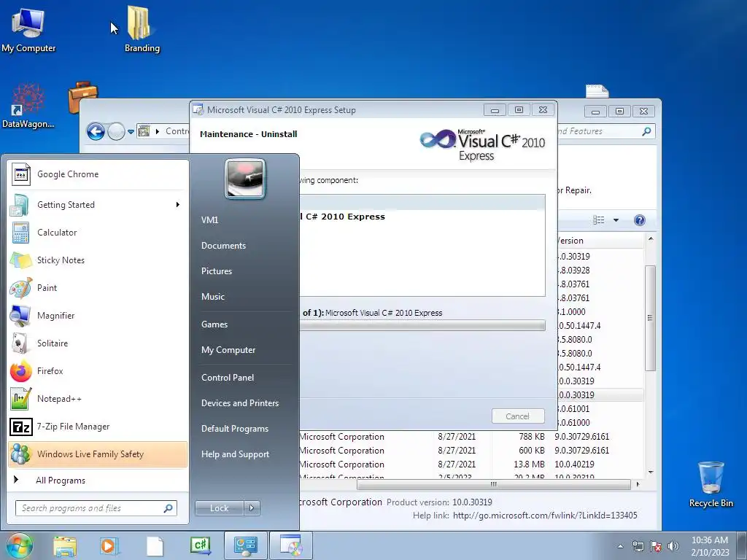Click the Version column header
The width and height of the screenshot is (747, 560).
599,241
